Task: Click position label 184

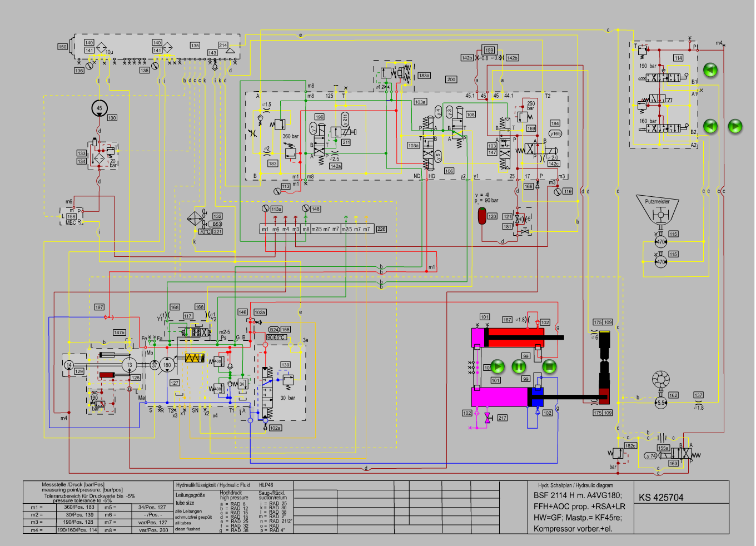Action: click(x=555, y=123)
